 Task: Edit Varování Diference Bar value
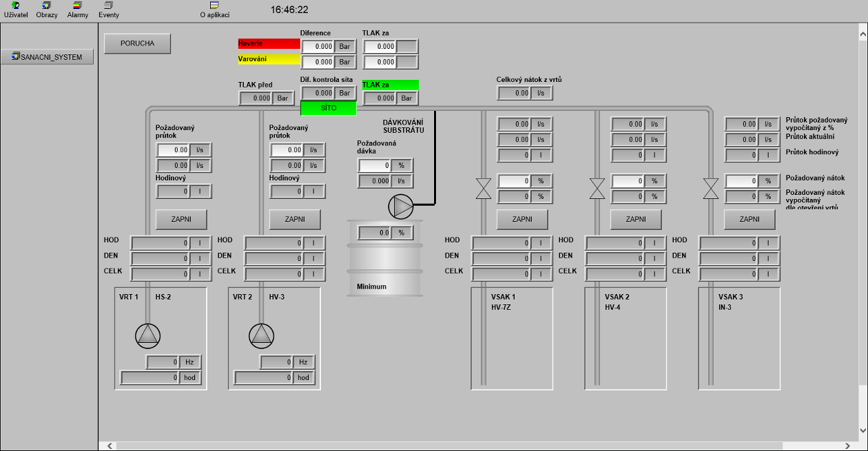318,62
